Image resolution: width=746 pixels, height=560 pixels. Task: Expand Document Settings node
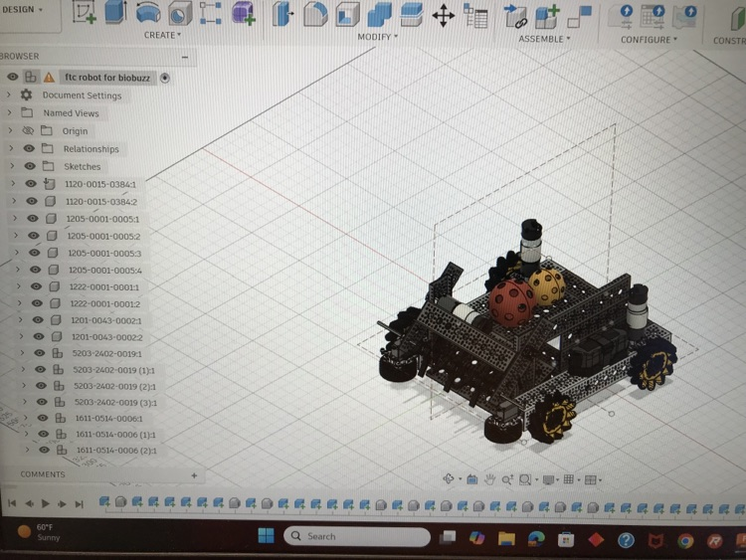pyautogui.click(x=9, y=94)
